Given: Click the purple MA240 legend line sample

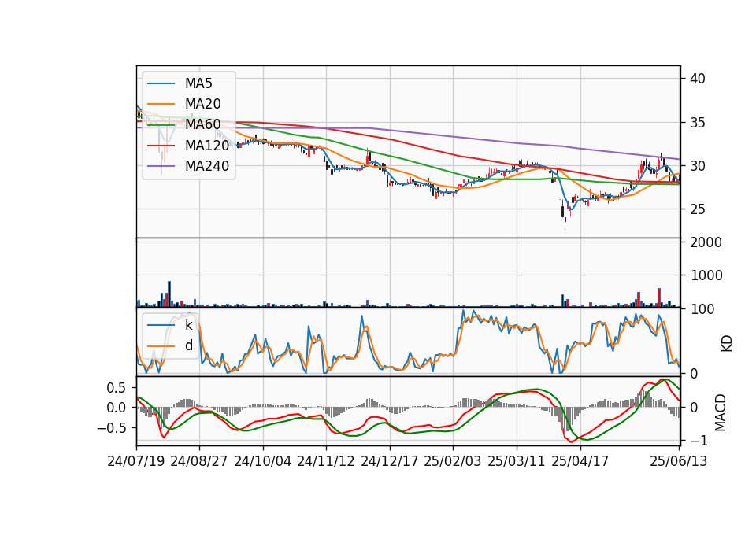Looking at the screenshot, I should click(x=161, y=166).
